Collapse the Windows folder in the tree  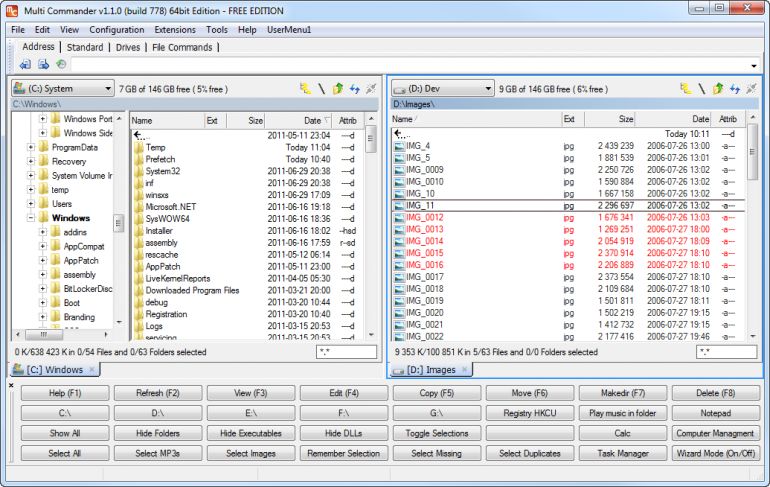(31, 218)
